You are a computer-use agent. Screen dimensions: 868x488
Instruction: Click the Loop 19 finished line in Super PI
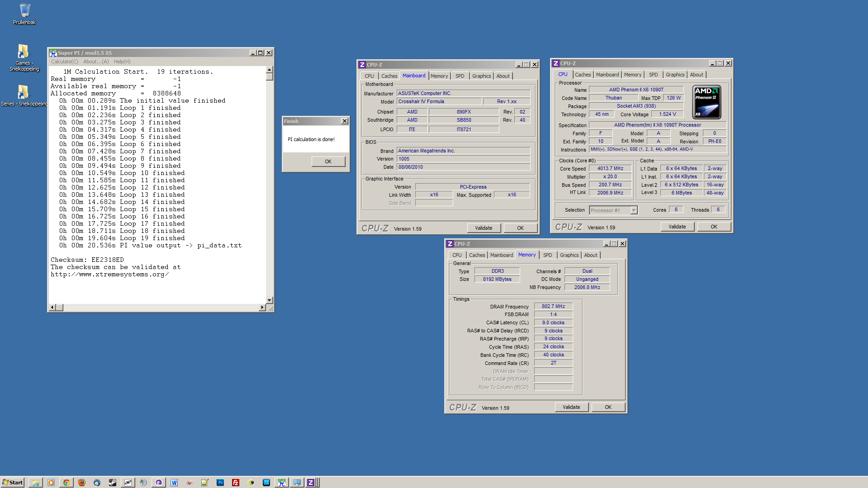point(122,238)
